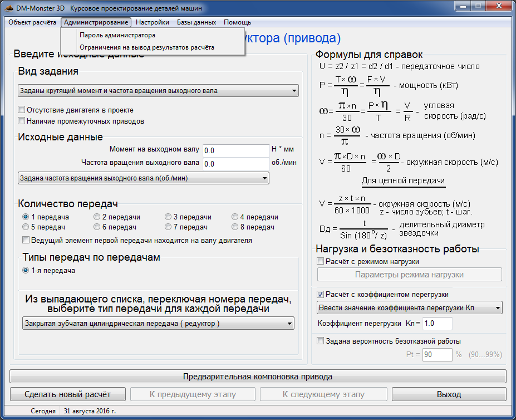Toggle Отсутствие двигателя в проекте checkbox
The image size is (516, 420).
tap(21, 110)
